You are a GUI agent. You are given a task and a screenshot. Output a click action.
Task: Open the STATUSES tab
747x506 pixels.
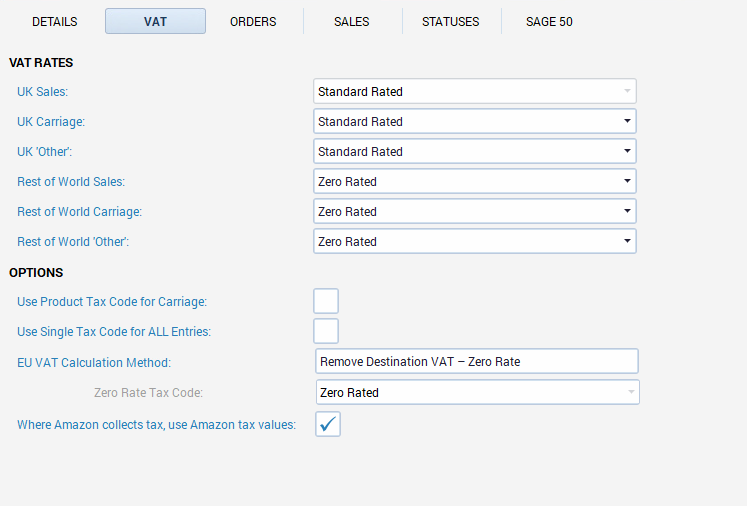(450, 21)
